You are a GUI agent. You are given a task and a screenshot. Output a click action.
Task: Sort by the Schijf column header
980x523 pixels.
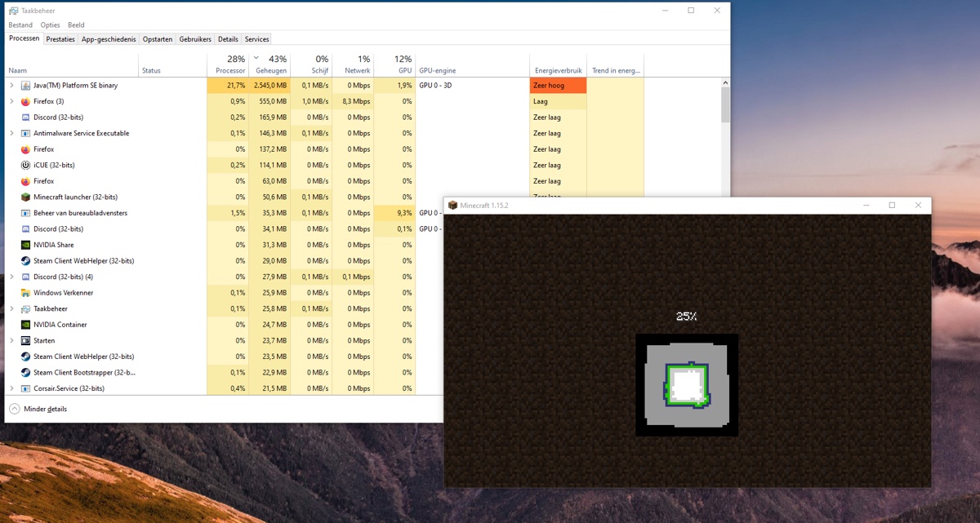[x=311, y=64]
